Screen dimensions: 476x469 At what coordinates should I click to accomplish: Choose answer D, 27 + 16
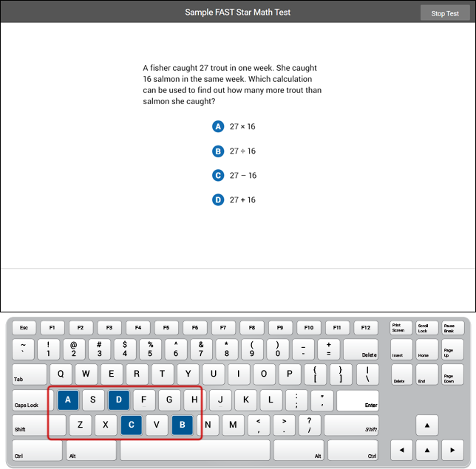[x=218, y=199]
